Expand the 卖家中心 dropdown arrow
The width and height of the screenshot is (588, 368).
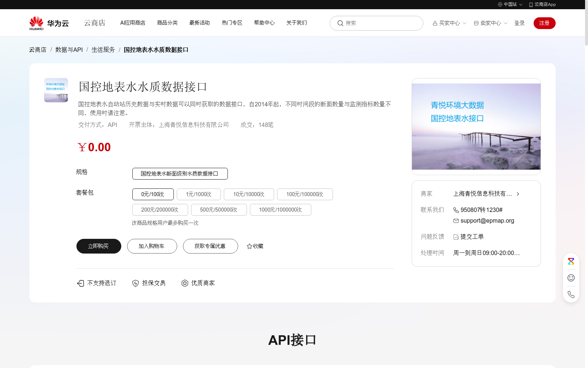tap(506, 23)
